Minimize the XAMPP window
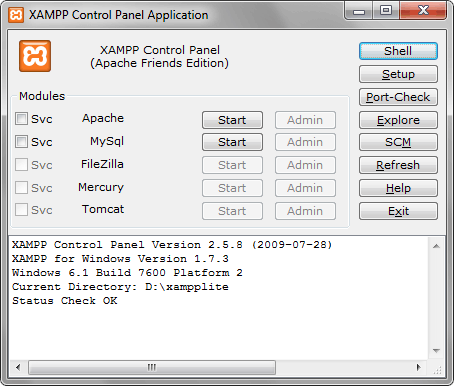454x386 pixels. pyautogui.click(x=359, y=11)
